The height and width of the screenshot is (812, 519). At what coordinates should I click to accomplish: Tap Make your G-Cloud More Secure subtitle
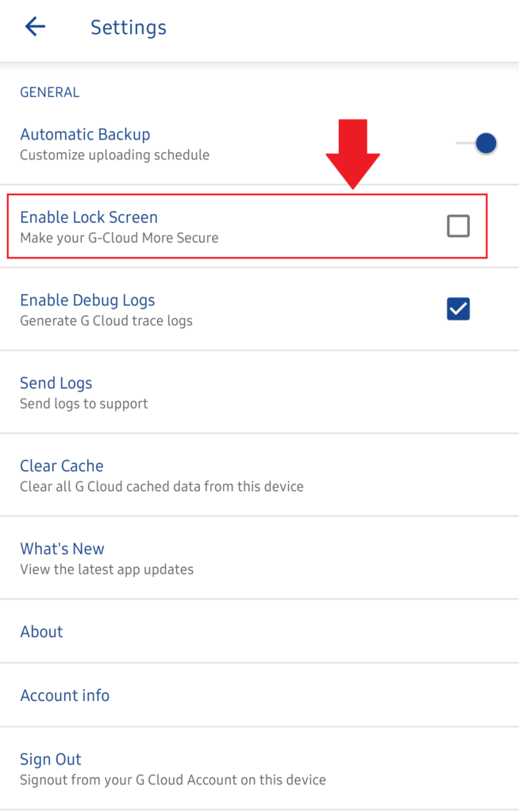[121, 237]
